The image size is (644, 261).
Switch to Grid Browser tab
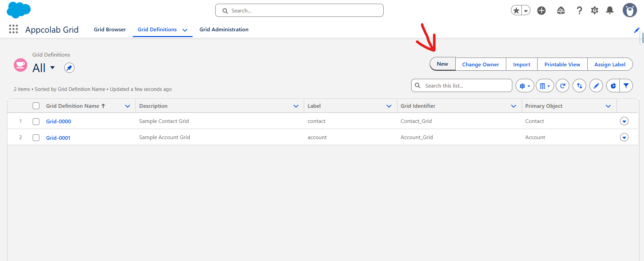110,30
